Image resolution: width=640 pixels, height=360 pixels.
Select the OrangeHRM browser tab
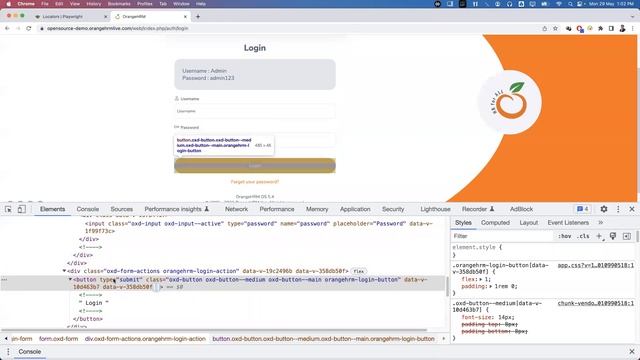(151, 17)
